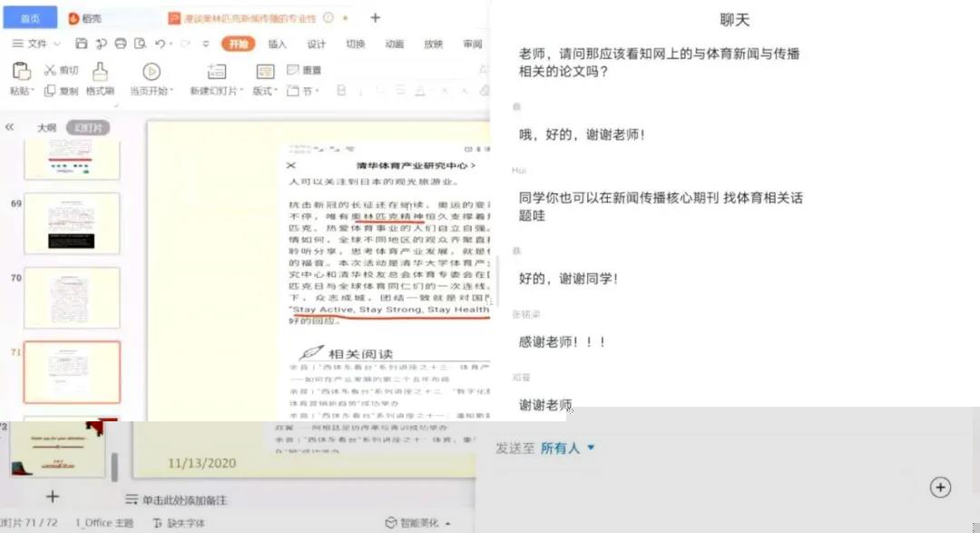
Task: Click the circled plus icon in chat
Action: pyautogui.click(x=940, y=488)
